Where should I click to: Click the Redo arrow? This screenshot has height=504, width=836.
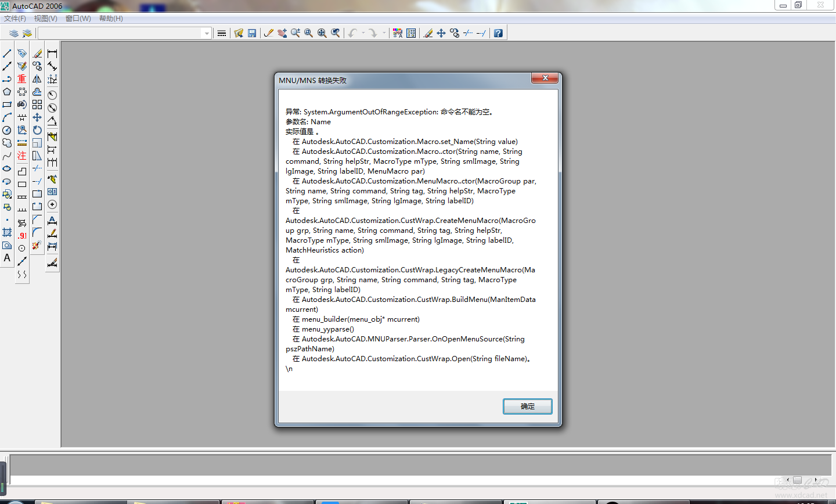click(x=373, y=33)
